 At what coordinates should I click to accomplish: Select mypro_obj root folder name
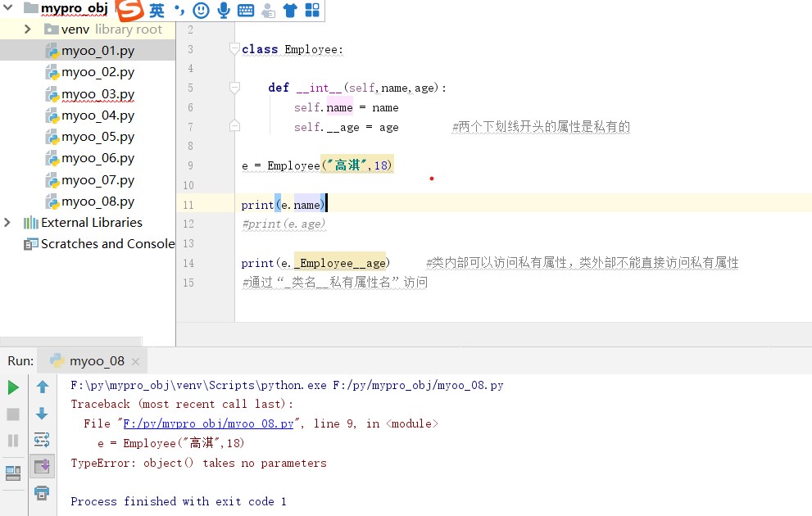[x=74, y=7]
